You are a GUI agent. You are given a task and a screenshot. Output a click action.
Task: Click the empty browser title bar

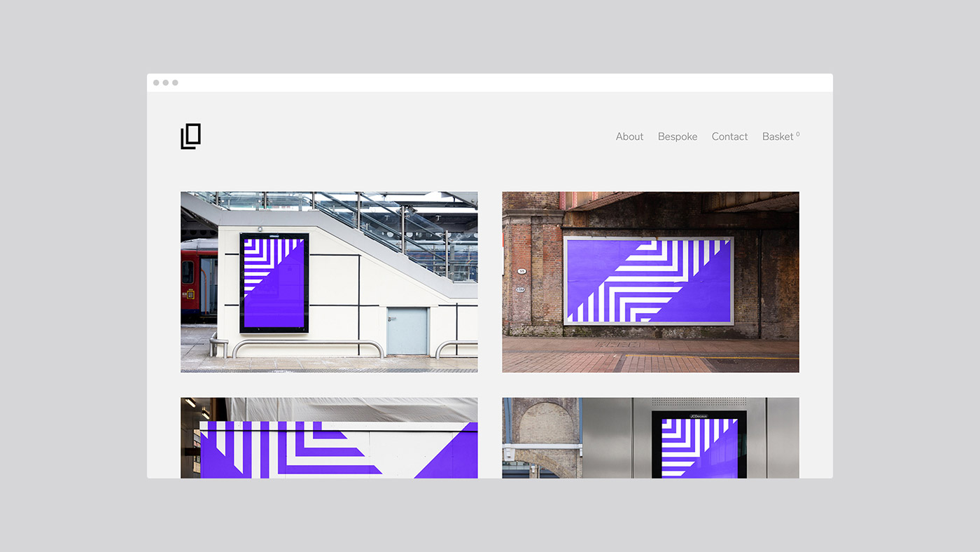click(x=490, y=83)
